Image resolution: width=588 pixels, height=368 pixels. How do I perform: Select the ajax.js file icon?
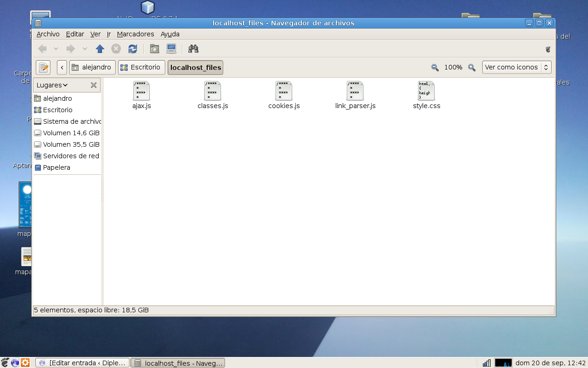[x=141, y=91]
